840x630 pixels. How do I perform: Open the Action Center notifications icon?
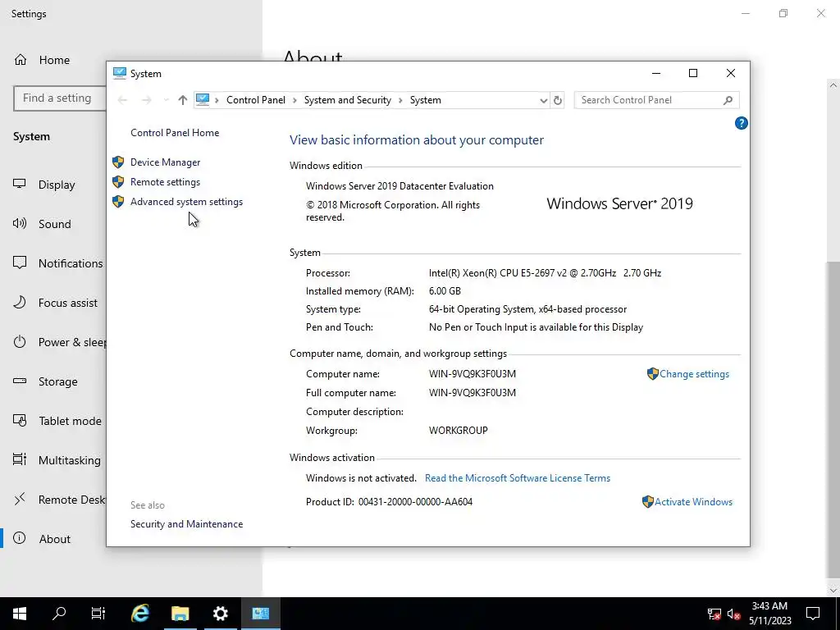click(x=813, y=614)
